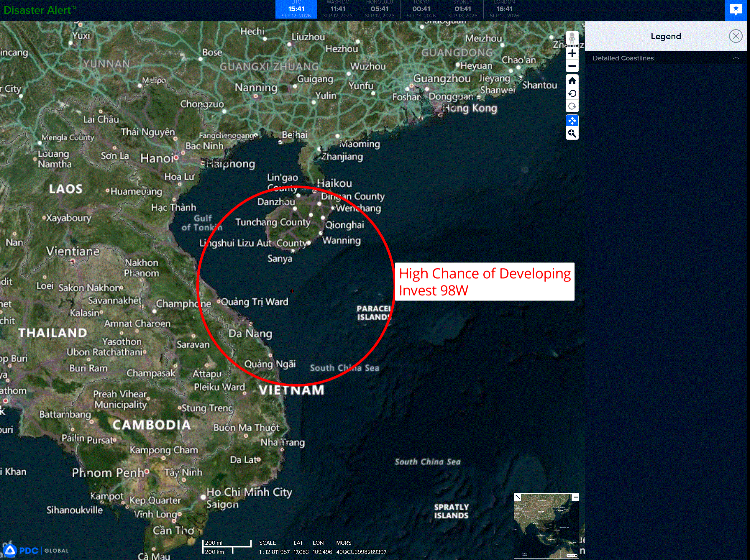This screenshot has height=560, width=750.
Task: Click the Invest 98W hazard label
Action: pos(485,282)
